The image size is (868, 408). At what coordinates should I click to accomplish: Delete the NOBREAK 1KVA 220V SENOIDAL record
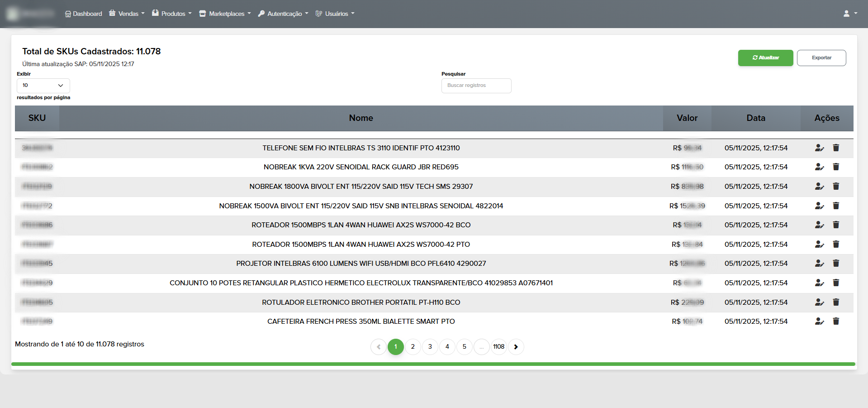(836, 167)
